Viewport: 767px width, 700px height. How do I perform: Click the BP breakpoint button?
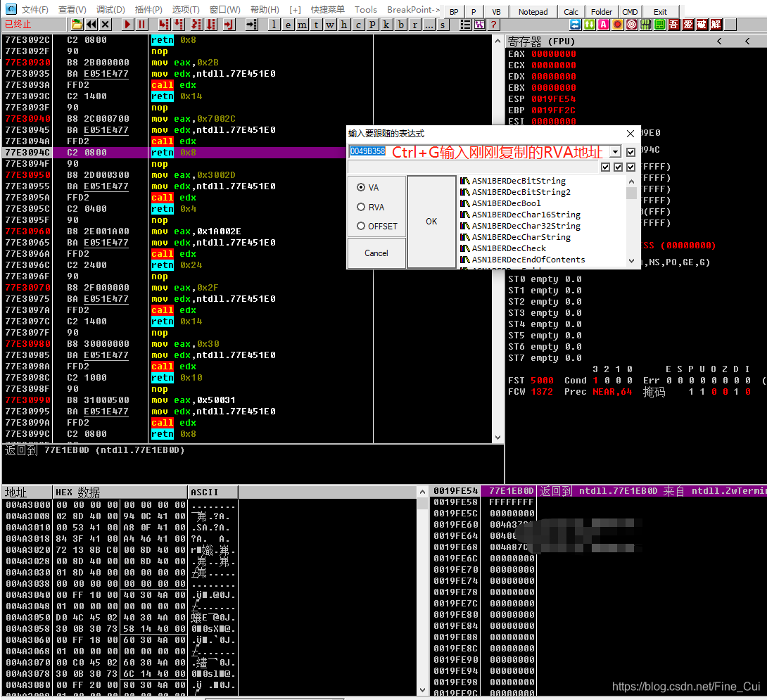(454, 12)
